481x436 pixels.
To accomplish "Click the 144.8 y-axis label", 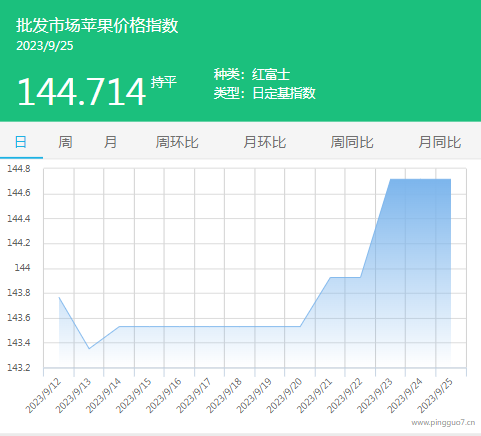I will 19,169.
